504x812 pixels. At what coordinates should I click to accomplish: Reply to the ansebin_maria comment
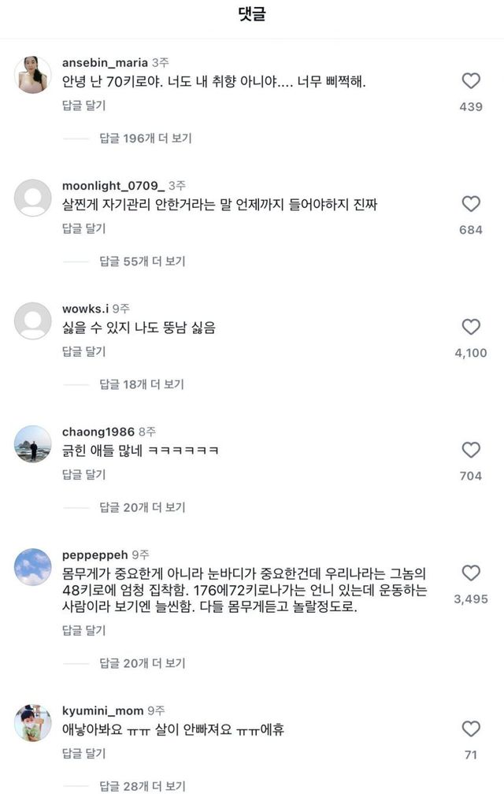[x=83, y=106]
